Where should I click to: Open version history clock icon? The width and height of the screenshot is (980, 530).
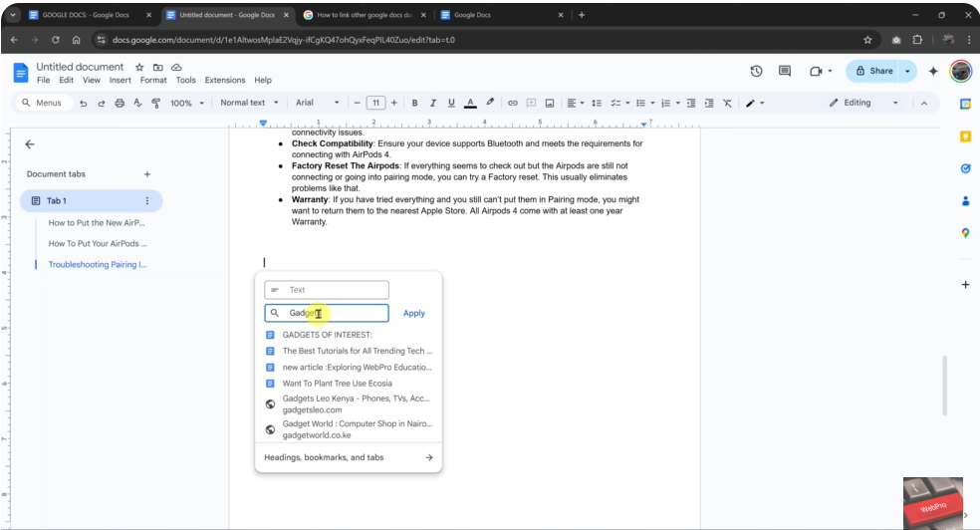point(756,72)
